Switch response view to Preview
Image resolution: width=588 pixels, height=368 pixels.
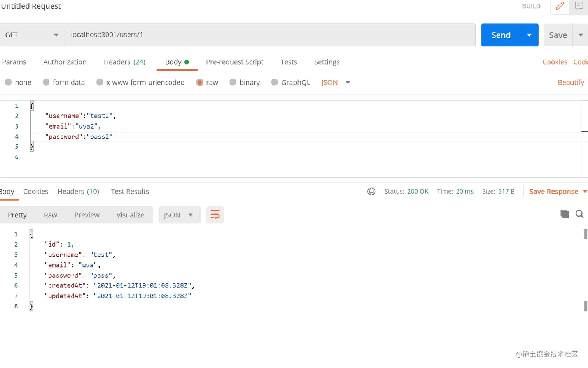pyautogui.click(x=87, y=215)
